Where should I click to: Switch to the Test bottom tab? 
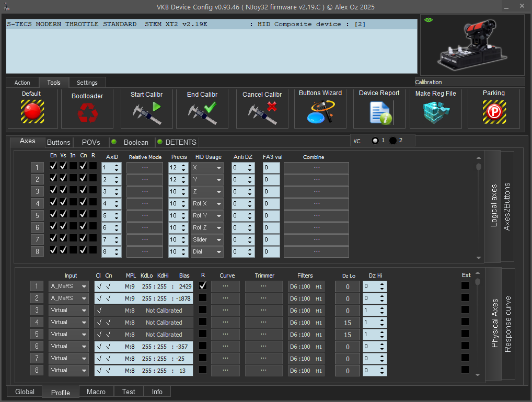(129, 392)
